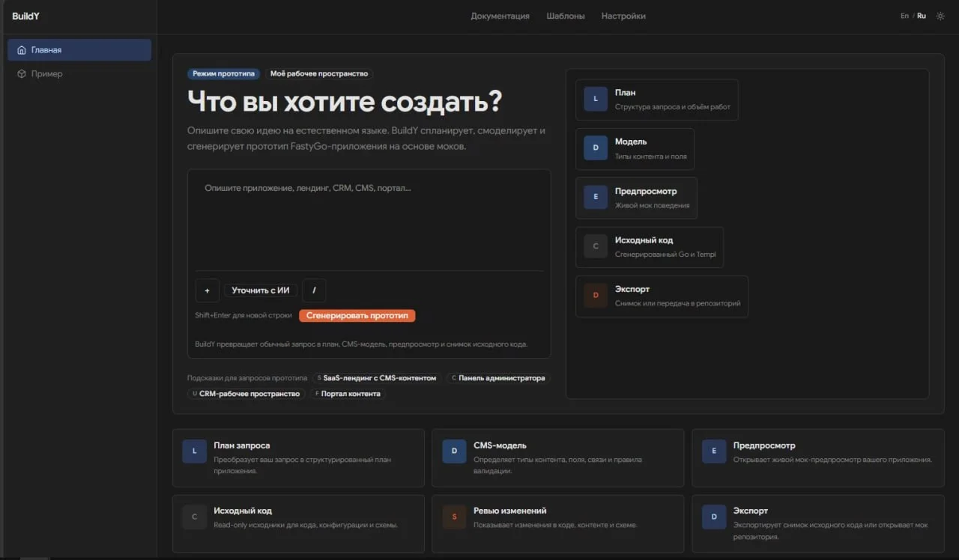Click the E icon of the Предпросмотр step
Screen dimensions: 959x560
(596, 198)
